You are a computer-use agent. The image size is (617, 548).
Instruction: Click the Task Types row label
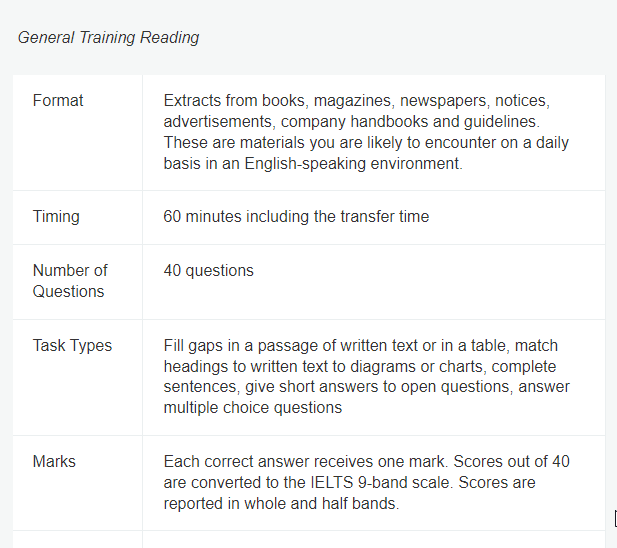pos(72,346)
